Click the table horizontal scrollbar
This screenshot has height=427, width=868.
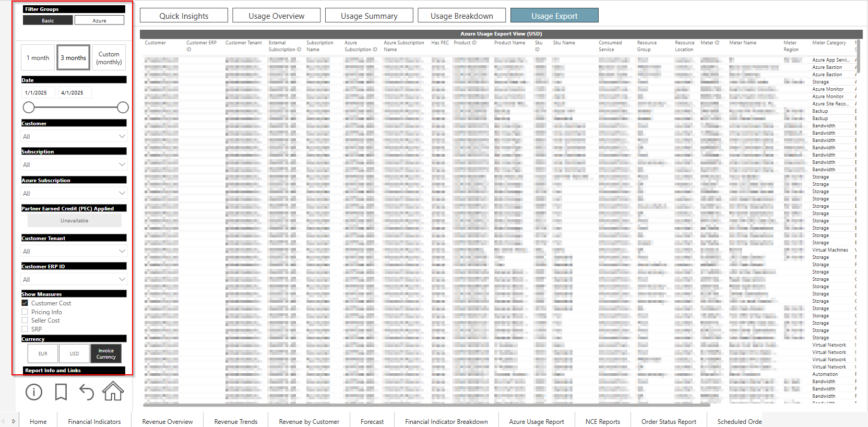tap(426, 405)
